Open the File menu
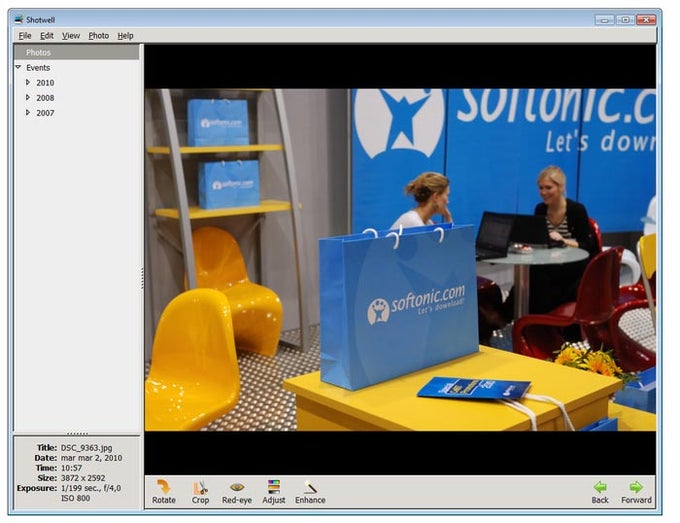Screen dimensions: 680x523 [x=25, y=36]
